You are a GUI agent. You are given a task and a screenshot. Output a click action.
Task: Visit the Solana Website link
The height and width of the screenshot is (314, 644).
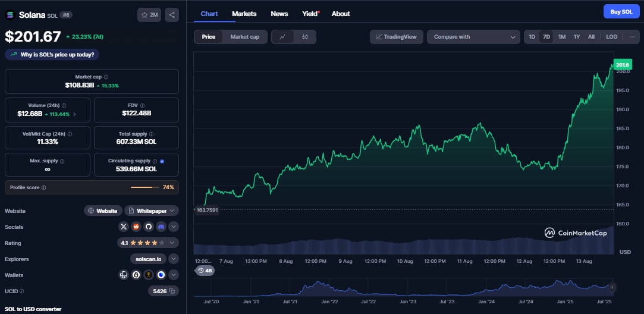[103, 211]
